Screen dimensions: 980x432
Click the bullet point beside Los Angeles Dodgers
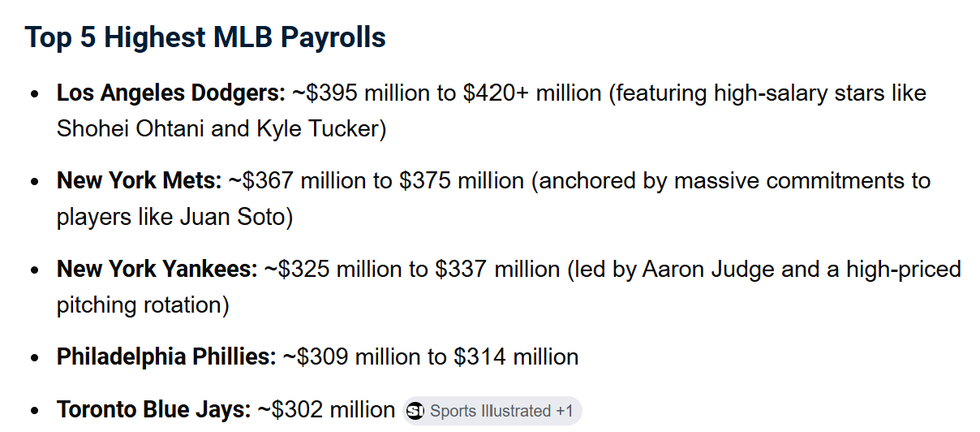pyautogui.click(x=34, y=93)
